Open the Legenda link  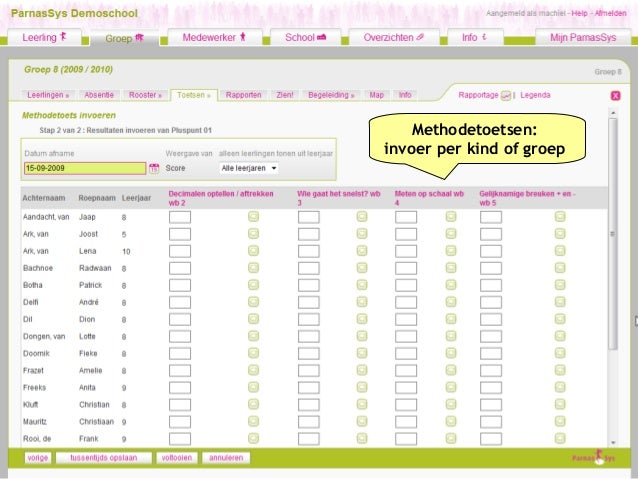pos(535,95)
